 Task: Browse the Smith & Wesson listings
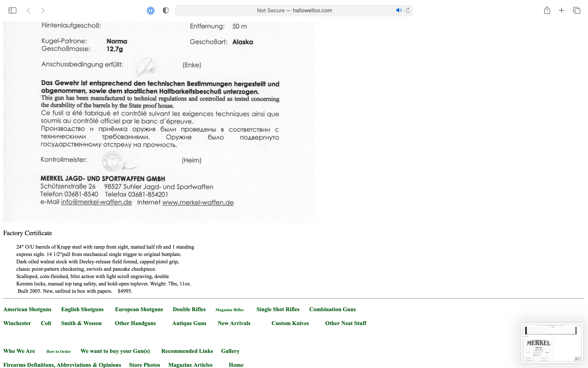[81, 323]
